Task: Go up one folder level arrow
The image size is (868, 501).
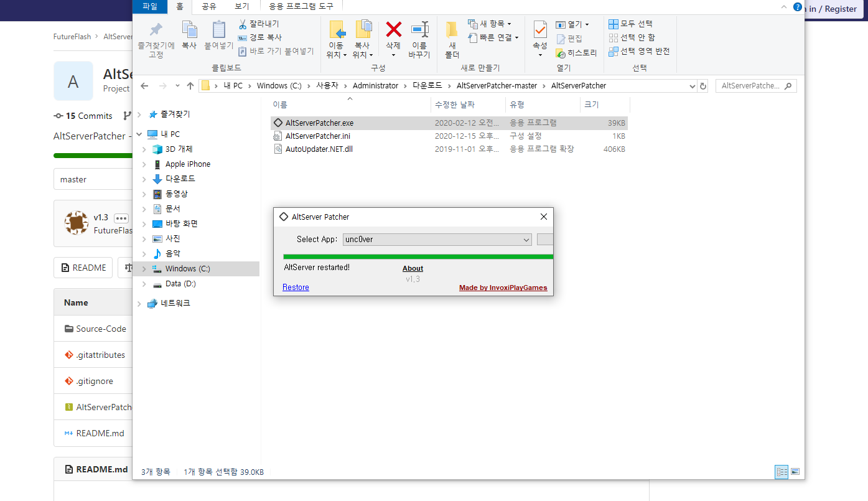Action: pos(190,86)
